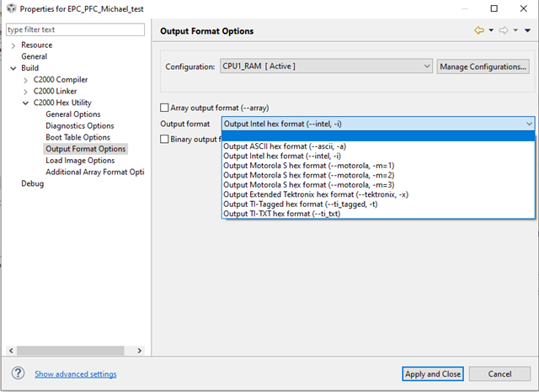
Task: Select Boot Table Options tree item
Action: [77, 137]
